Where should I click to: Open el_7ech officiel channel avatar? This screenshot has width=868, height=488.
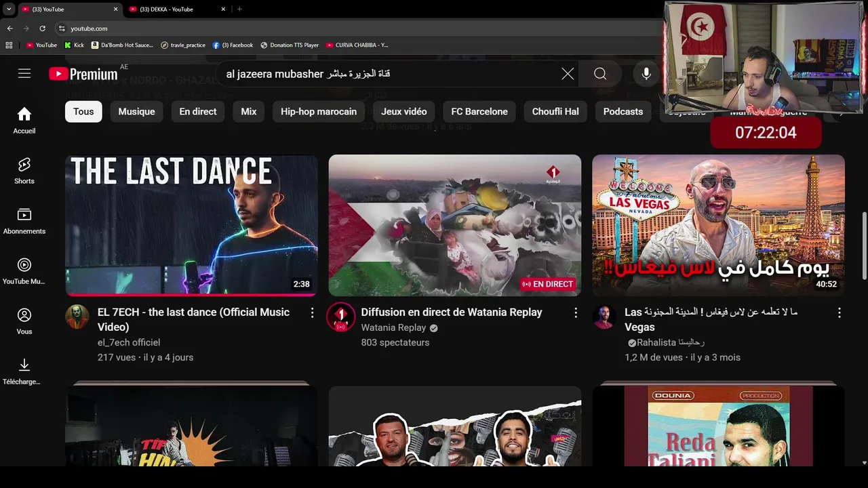pyautogui.click(x=77, y=317)
